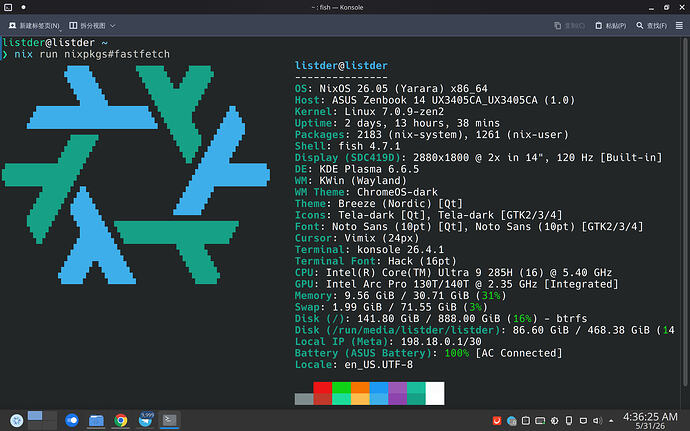
Task: Open the volume control tray icon
Action: (x=597, y=421)
